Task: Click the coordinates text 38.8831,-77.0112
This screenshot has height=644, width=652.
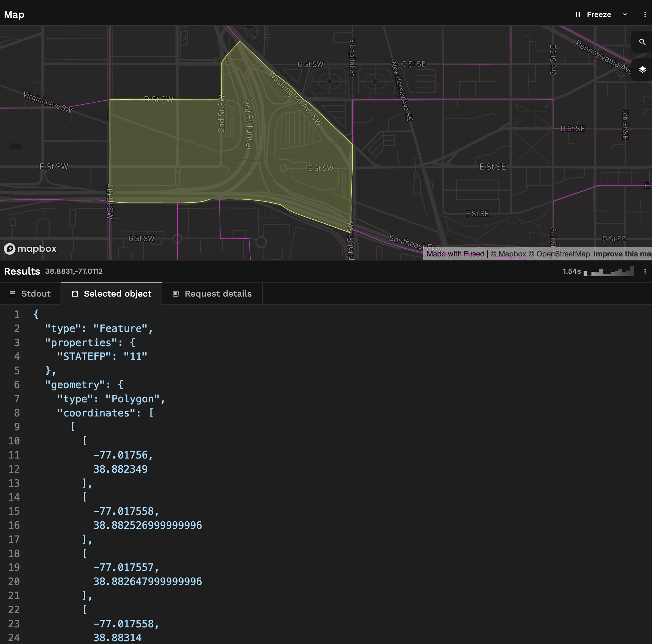Action: coord(74,271)
